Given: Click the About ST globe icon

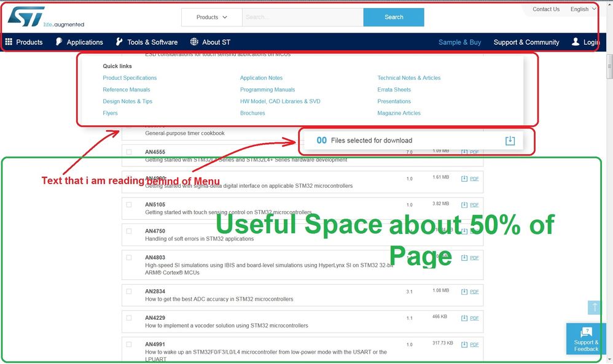Looking at the screenshot, I should (194, 42).
